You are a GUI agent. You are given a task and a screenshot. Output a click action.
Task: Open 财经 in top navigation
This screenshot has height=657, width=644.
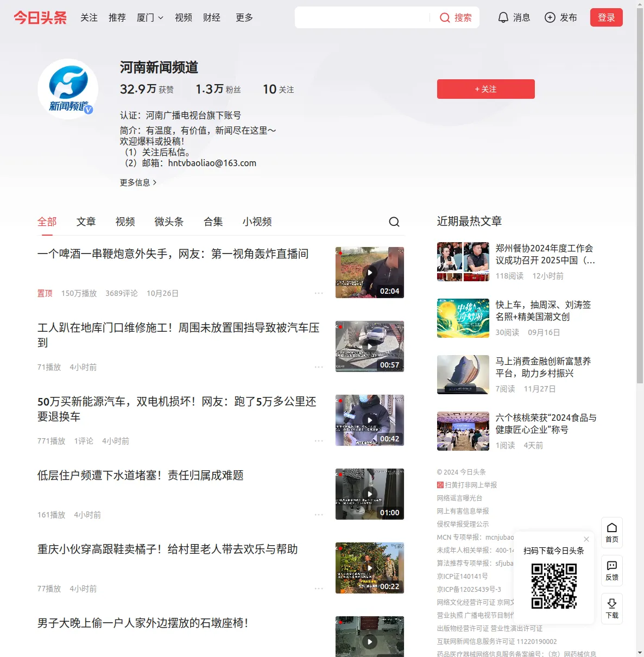click(212, 17)
